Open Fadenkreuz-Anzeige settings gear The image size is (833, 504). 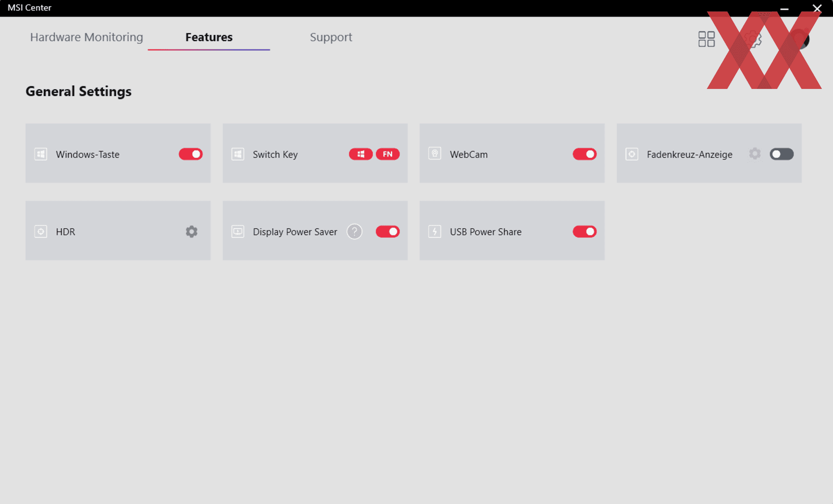point(755,154)
